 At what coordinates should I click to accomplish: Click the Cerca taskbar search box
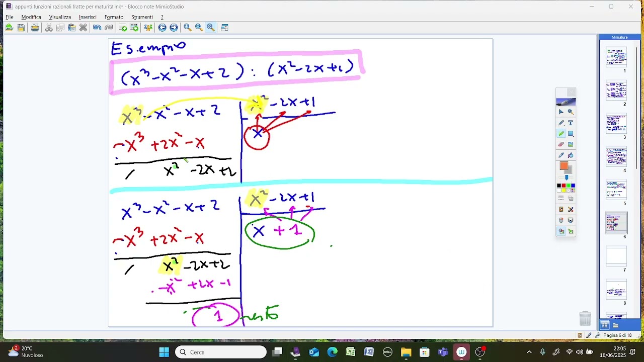pyautogui.click(x=221, y=352)
